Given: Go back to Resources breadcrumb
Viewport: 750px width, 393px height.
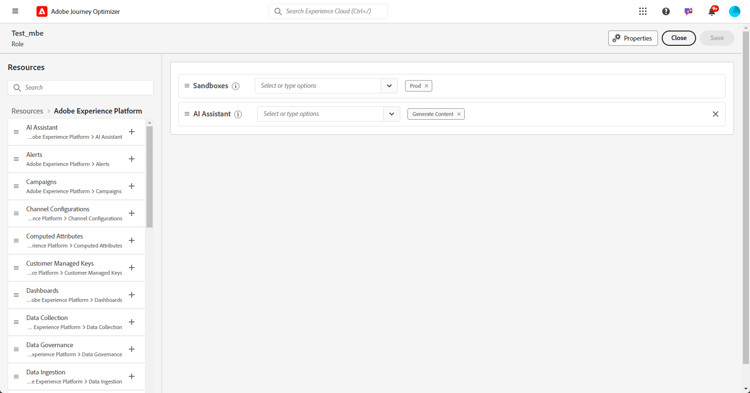Looking at the screenshot, I should coord(27,111).
